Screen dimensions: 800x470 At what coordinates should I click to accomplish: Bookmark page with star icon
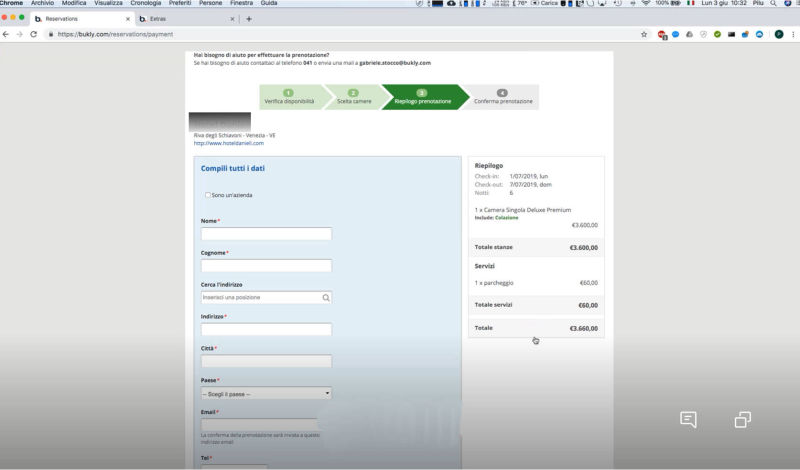644,34
